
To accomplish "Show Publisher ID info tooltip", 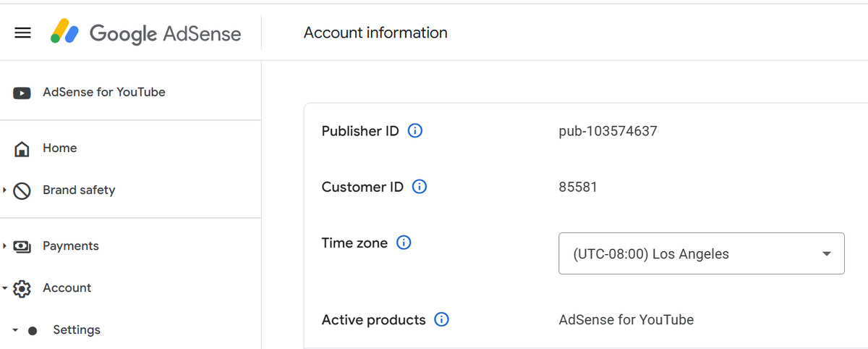I will pyautogui.click(x=415, y=131).
